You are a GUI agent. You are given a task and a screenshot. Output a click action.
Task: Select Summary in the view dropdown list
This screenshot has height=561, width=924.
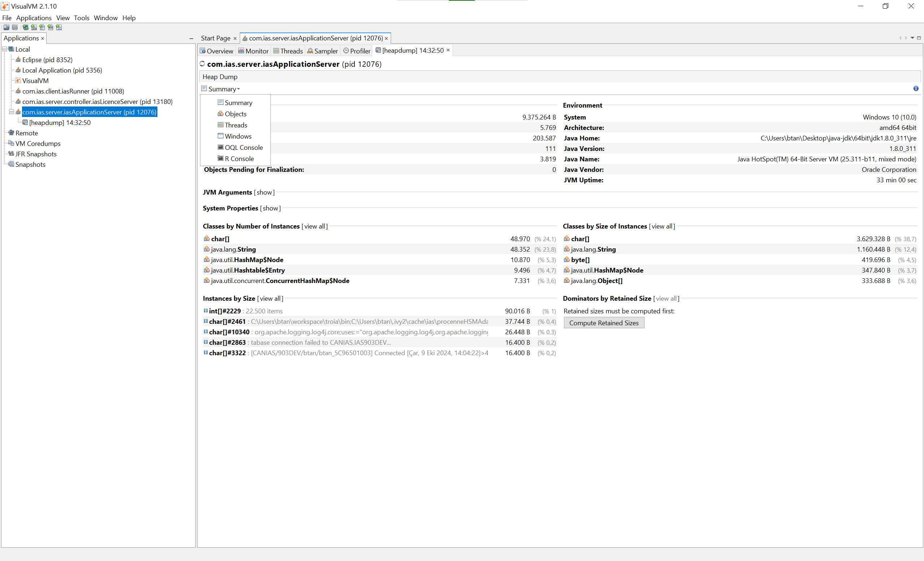pyautogui.click(x=235, y=103)
